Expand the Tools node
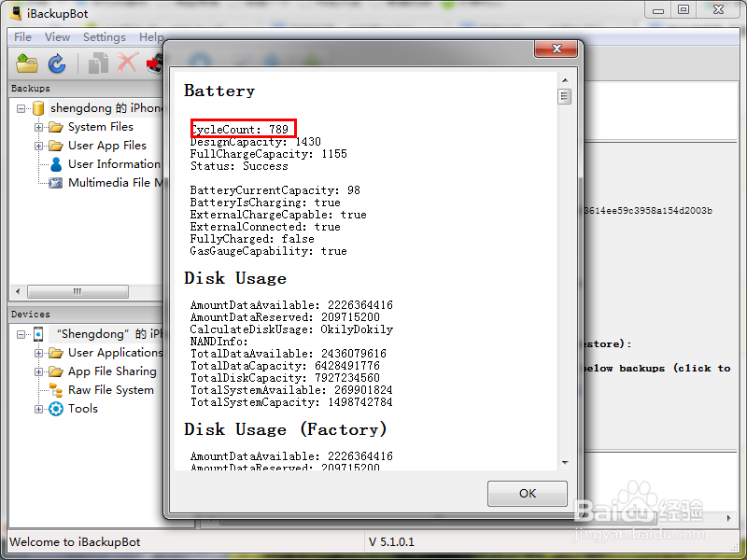This screenshot has height=560, width=747. click(38, 409)
